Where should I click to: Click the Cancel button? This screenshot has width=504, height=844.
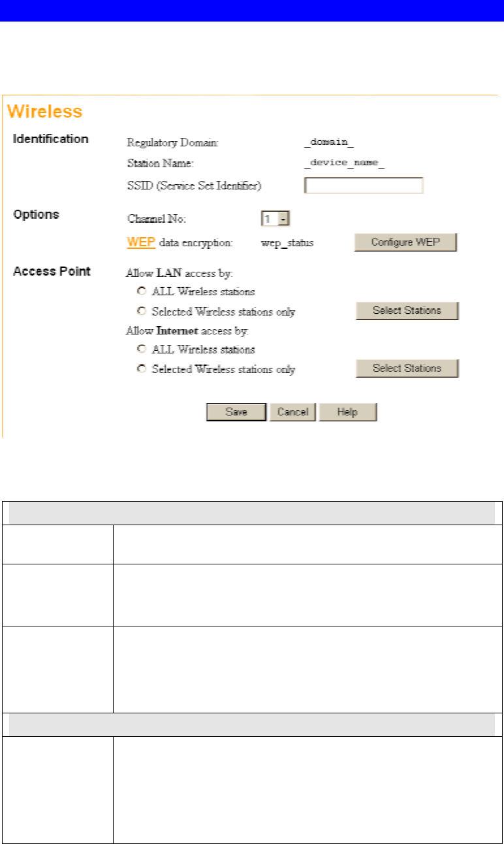click(x=292, y=412)
